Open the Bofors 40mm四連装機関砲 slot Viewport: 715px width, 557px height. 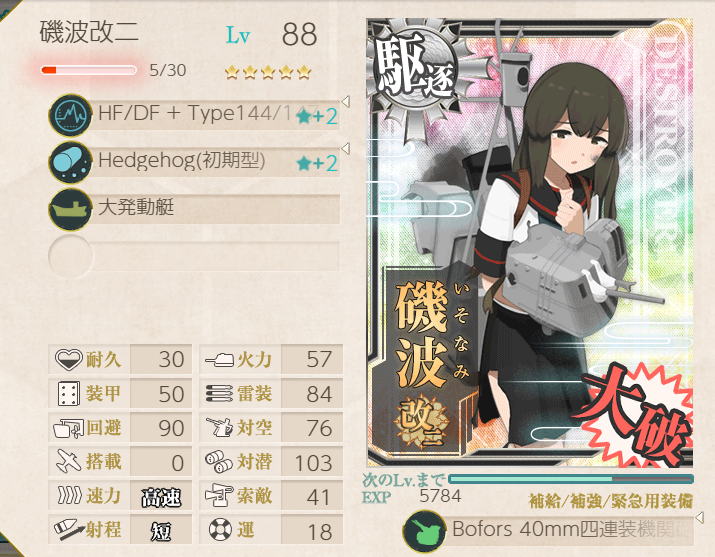tap(548, 531)
